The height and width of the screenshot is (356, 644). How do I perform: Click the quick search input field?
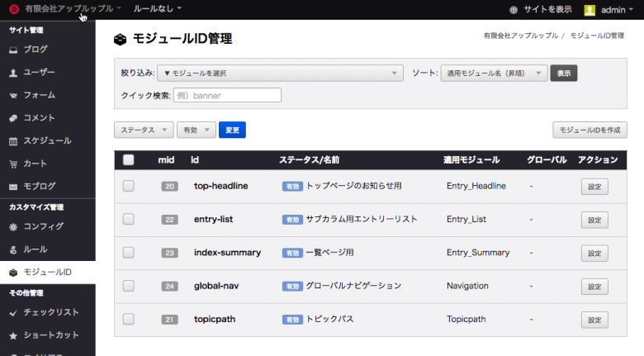point(227,95)
